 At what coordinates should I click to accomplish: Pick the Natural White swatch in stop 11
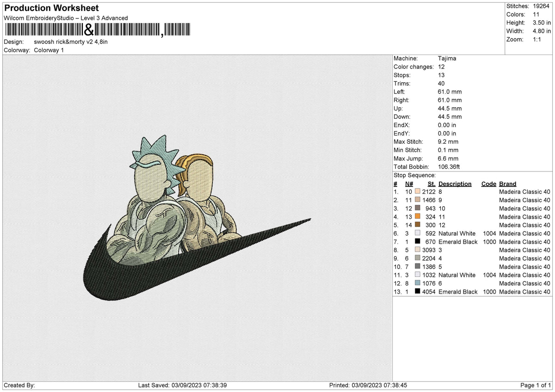tap(417, 275)
